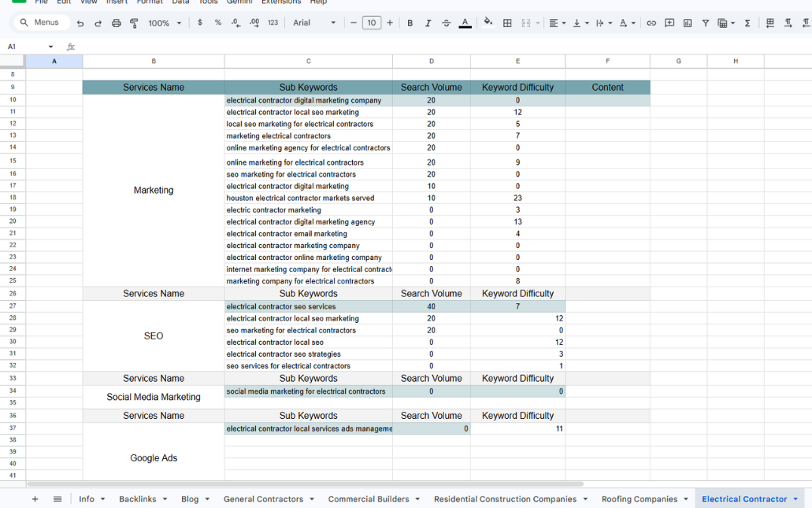Open the all sheets list icon
Viewport: 812px width, 508px height.
57,499
